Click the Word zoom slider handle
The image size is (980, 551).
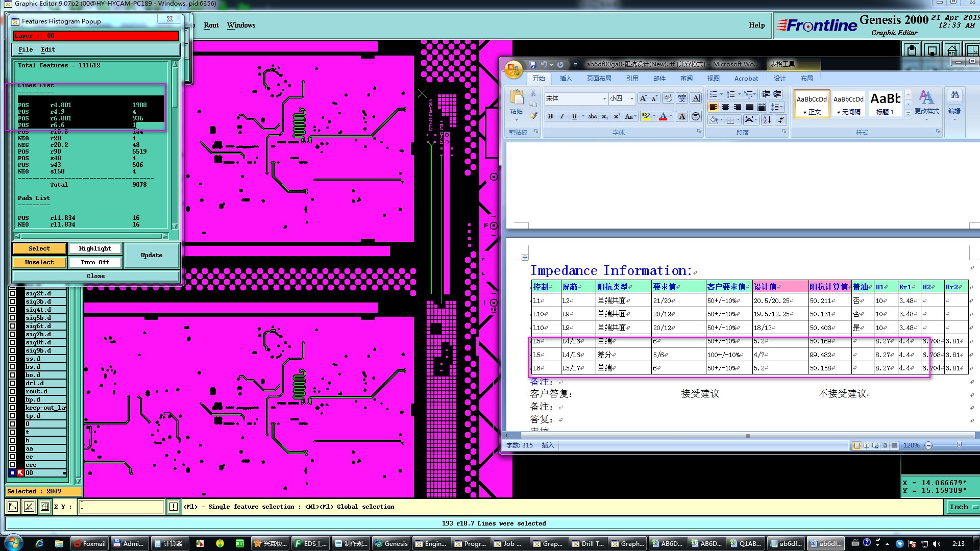coord(959,445)
